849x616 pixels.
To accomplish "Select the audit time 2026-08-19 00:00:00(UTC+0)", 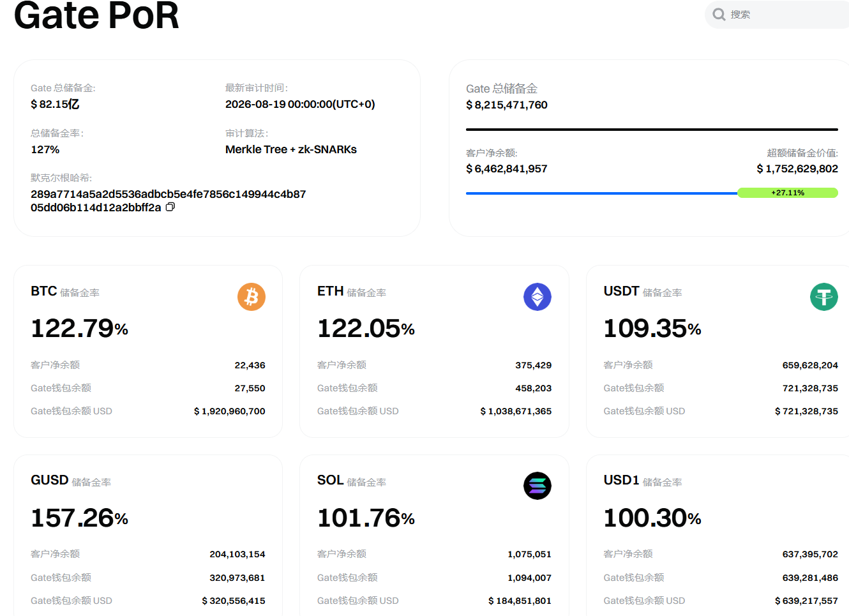I will pos(300,104).
